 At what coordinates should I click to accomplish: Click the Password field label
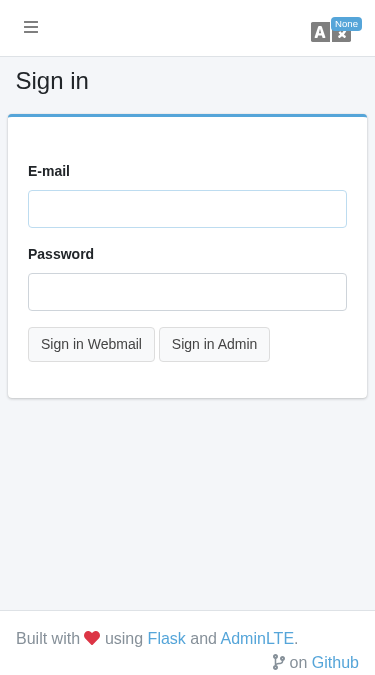click(x=61, y=254)
